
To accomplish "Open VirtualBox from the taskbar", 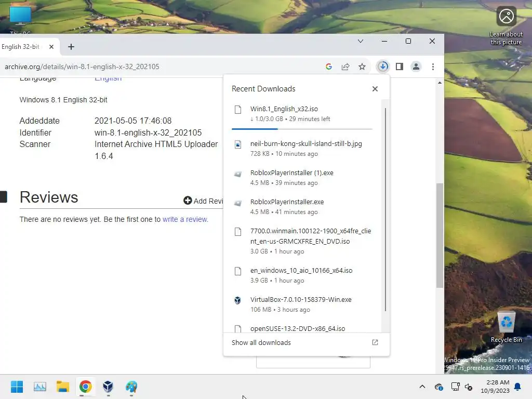I will pyautogui.click(x=108, y=387).
